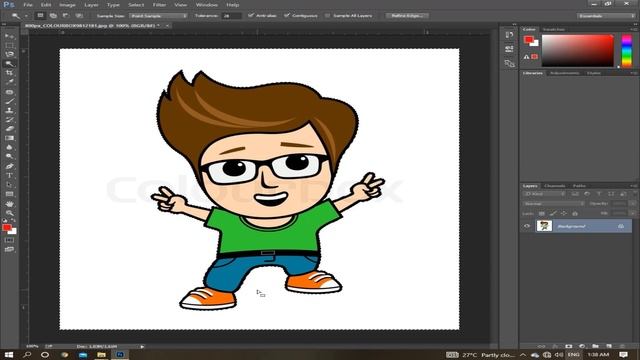This screenshot has width=640, height=360.
Task: Select the History Brush tool
Action: tap(9, 120)
